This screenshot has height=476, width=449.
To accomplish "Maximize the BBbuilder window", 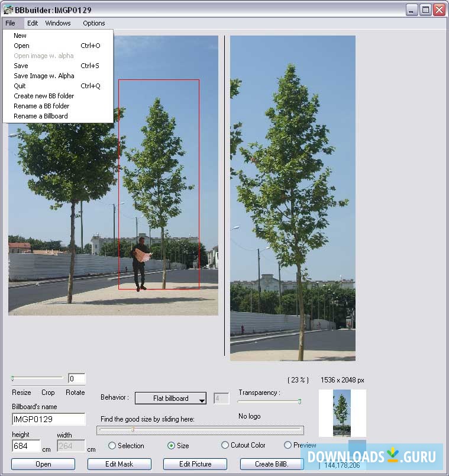I will pyautogui.click(x=425, y=10).
